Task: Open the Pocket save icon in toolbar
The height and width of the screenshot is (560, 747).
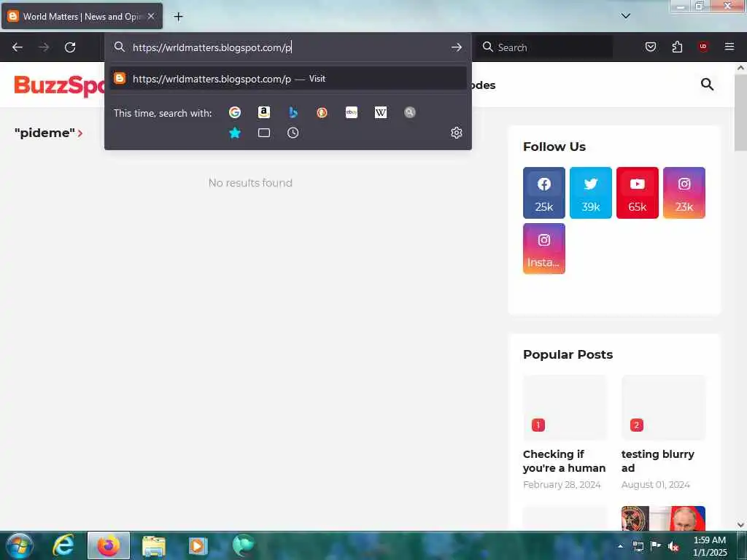Action: pyautogui.click(x=651, y=47)
